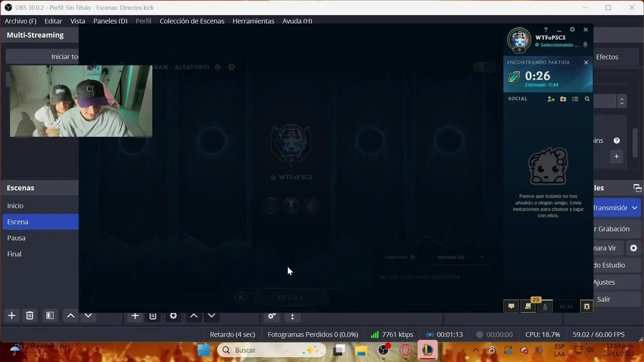The width and height of the screenshot is (644, 362).
Task: Open Colección de Escenas menu
Action: [192, 21]
